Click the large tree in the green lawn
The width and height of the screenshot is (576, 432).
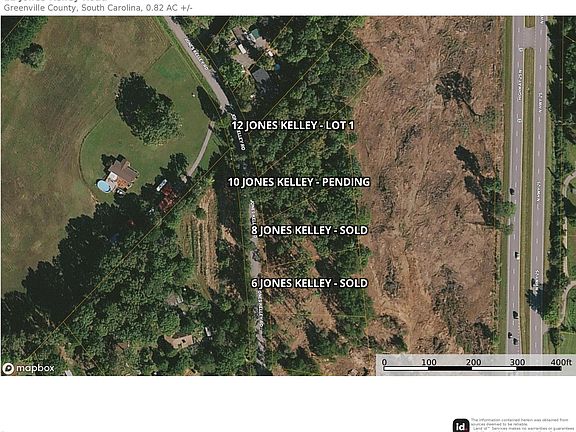(147, 109)
